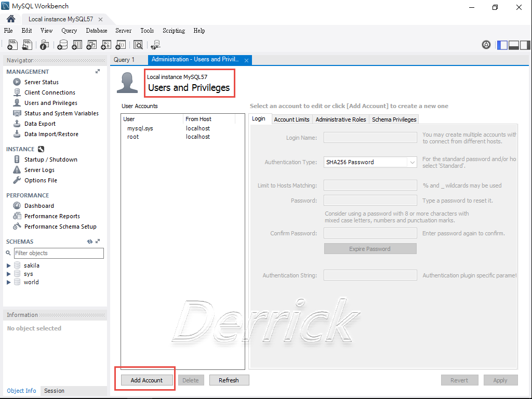Create a new SQL tab icon
532x399 pixels.
12,45
